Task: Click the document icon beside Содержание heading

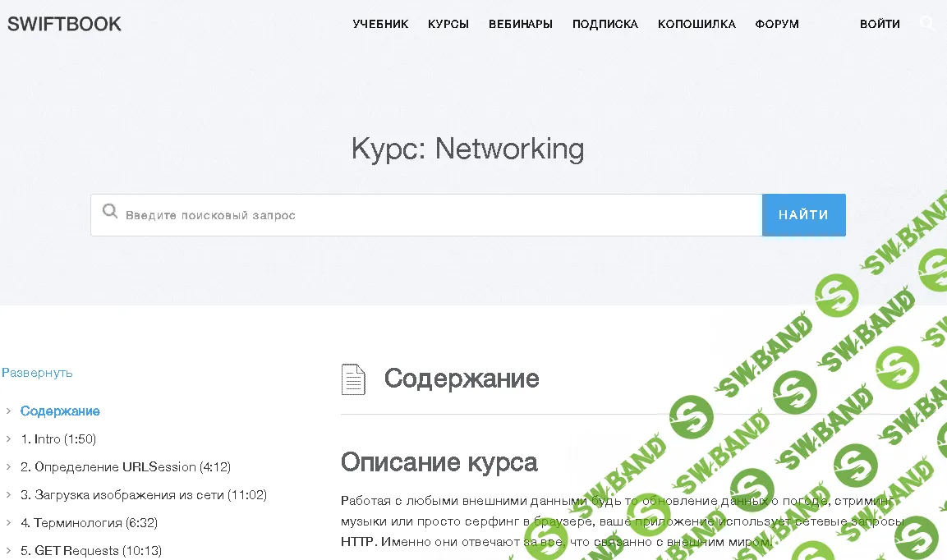Action: click(x=353, y=379)
